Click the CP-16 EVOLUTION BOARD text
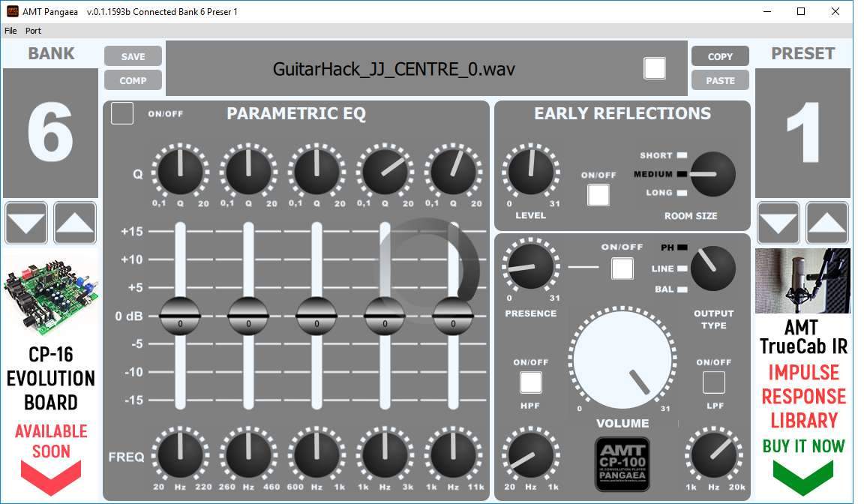The image size is (864, 504). point(51,379)
